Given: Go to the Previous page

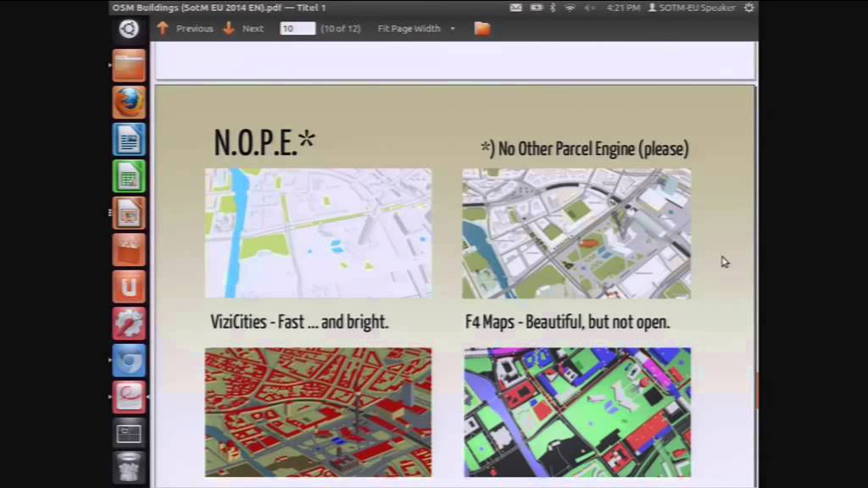Looking at the screenshot, I should [x=194, y=29].
